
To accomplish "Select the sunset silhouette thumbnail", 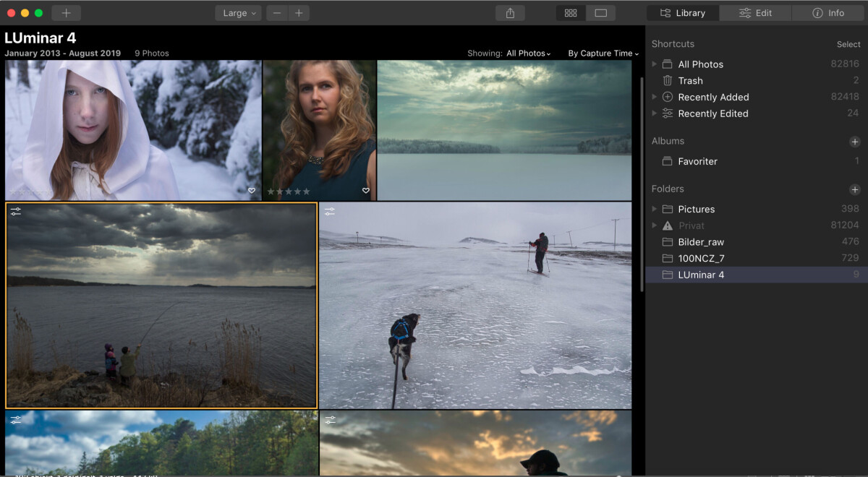I will pyautogui.click(x=475, y=443).
